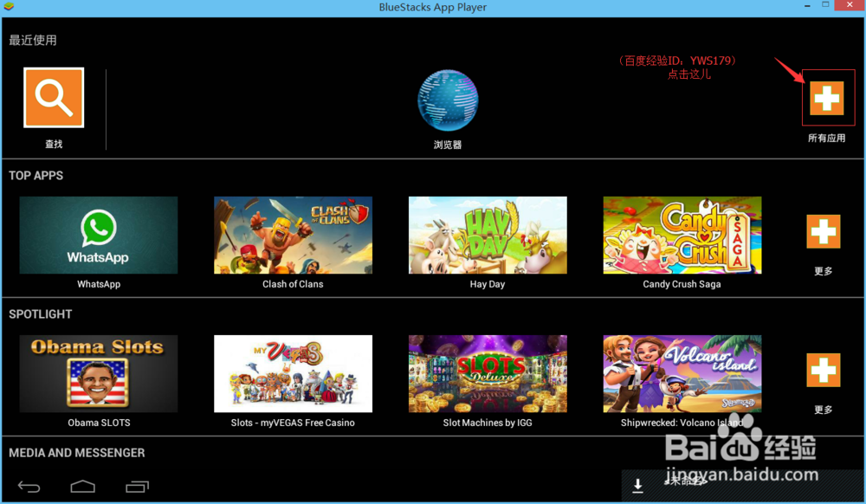
Task: Click the WhatsApp caption text
Action: tap(99, 284)
